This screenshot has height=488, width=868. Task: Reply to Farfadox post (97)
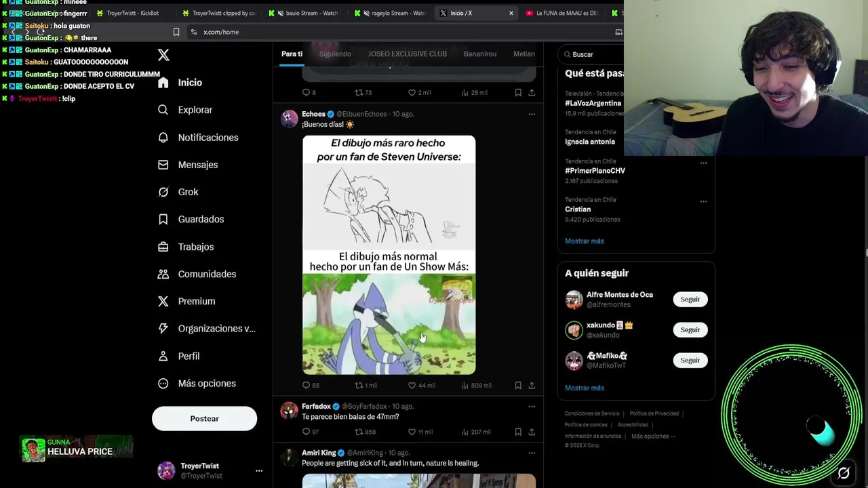[311, 432]
